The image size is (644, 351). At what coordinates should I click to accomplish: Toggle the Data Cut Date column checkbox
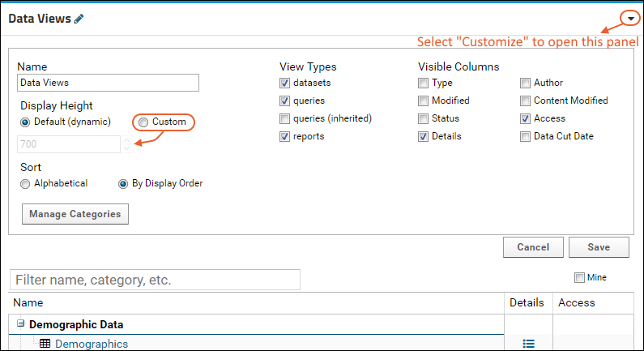click(525, 136)
